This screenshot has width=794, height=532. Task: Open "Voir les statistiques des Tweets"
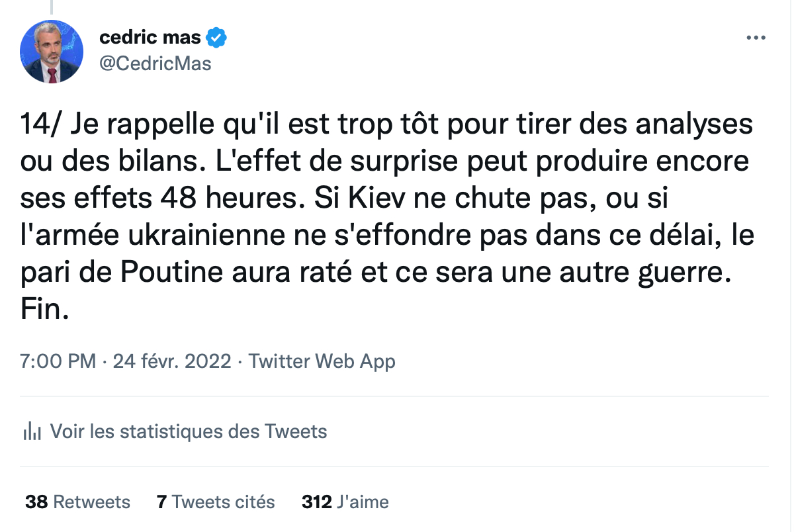pyautogui.click(x=189, y=432)
